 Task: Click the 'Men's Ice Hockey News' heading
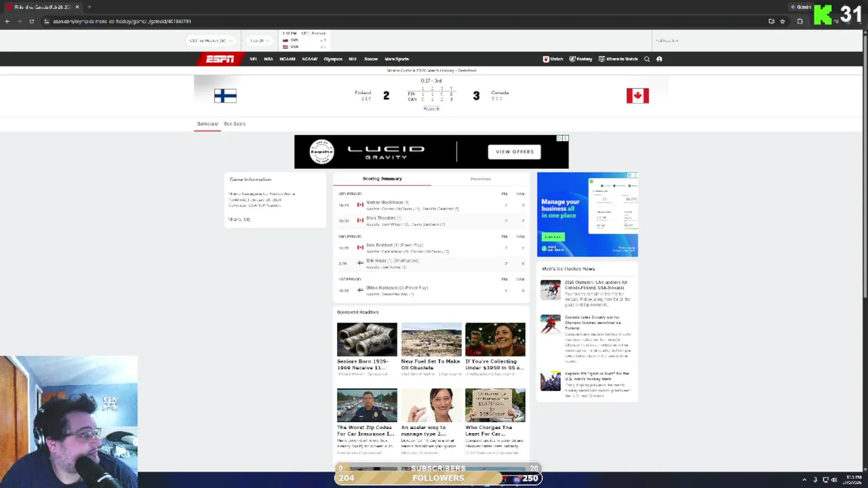click(568, 268)
